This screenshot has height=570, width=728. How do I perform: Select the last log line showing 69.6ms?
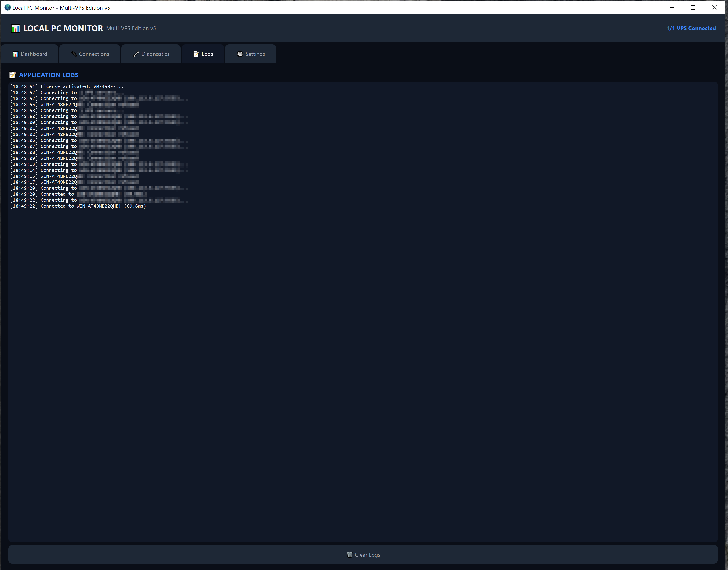point(78,206)
